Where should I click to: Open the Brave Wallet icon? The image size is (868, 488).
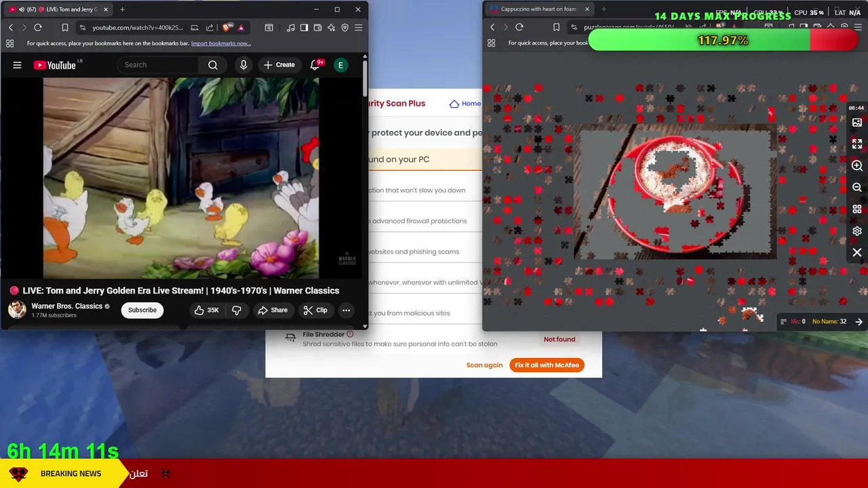click(x=317, y=28)
